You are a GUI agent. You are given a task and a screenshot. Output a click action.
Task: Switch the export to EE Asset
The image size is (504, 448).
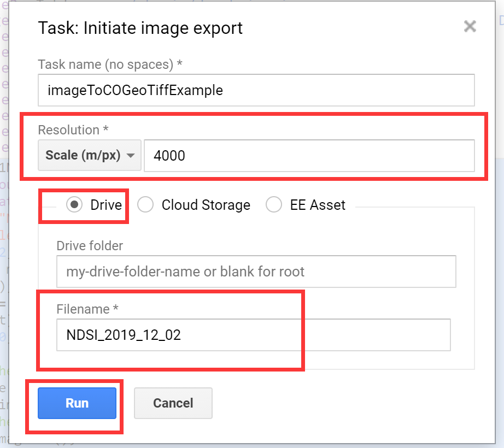click(x=273, y=205)
